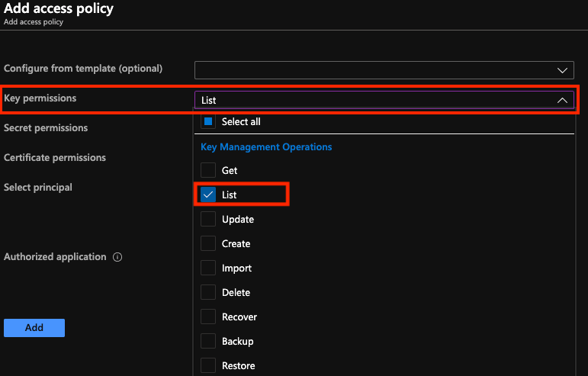588x376 pixels.
Task: Click the Select principal label
Action: (x=38, y=188)
